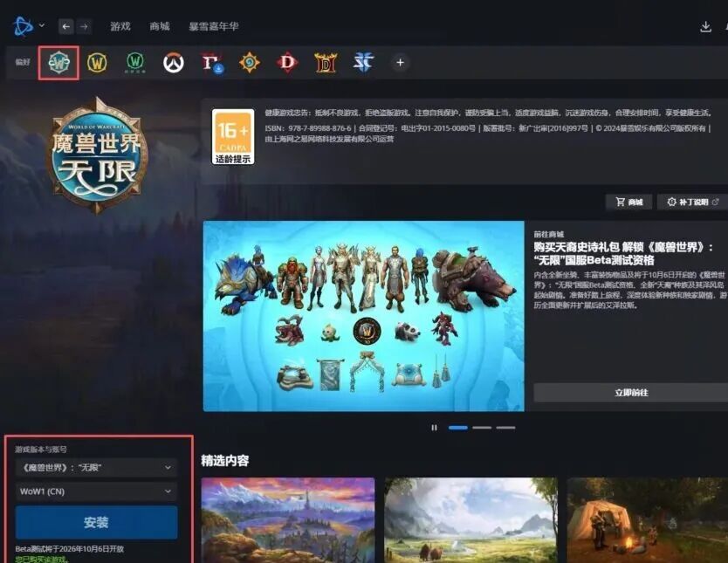Open the 补丁说明 patch notes button
The width and height of the screenshot is (728, 563).
point(693,202)
